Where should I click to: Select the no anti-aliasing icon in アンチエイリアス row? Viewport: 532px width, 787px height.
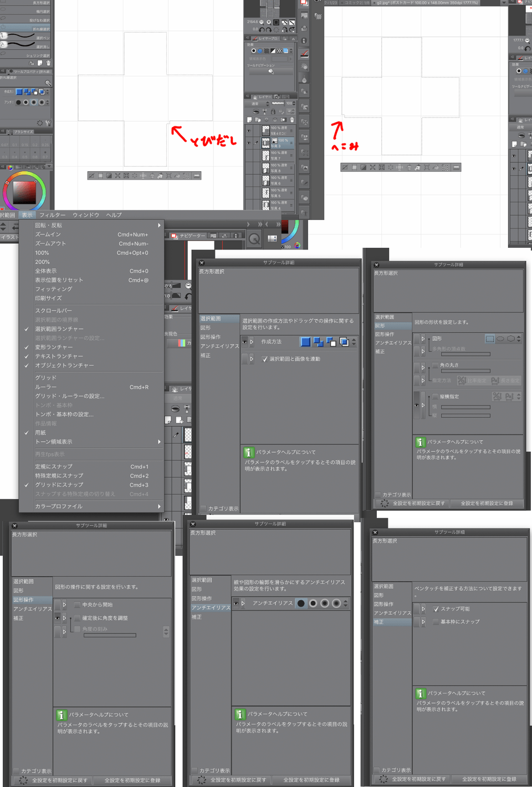[301, 603]
